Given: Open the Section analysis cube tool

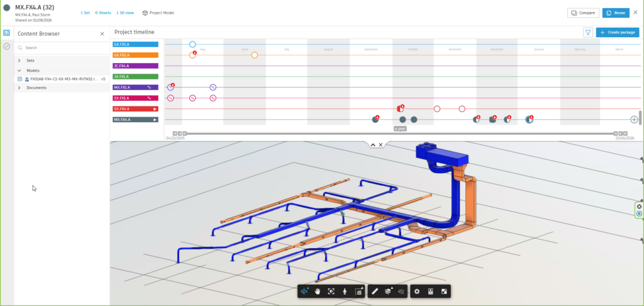Looking at the screenshot, I should pos(388,291).
